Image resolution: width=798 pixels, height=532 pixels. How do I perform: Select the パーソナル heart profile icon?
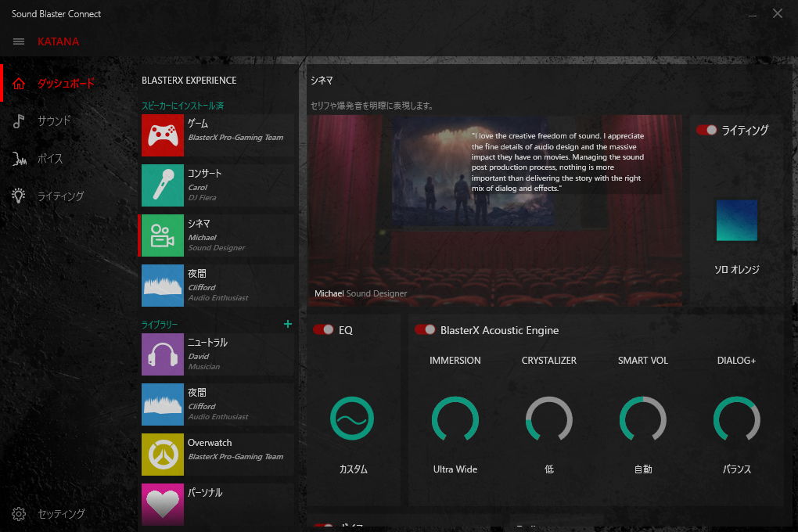pos(163,505)
